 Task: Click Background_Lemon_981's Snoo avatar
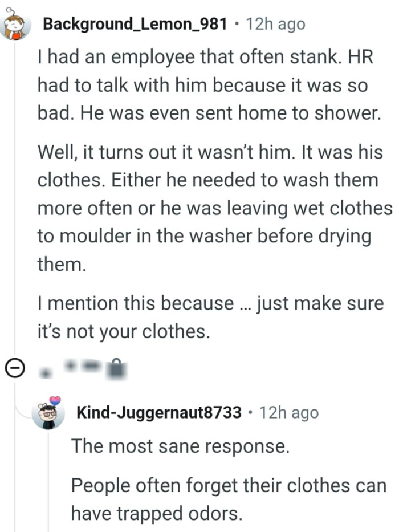click(x=14, y=26)
